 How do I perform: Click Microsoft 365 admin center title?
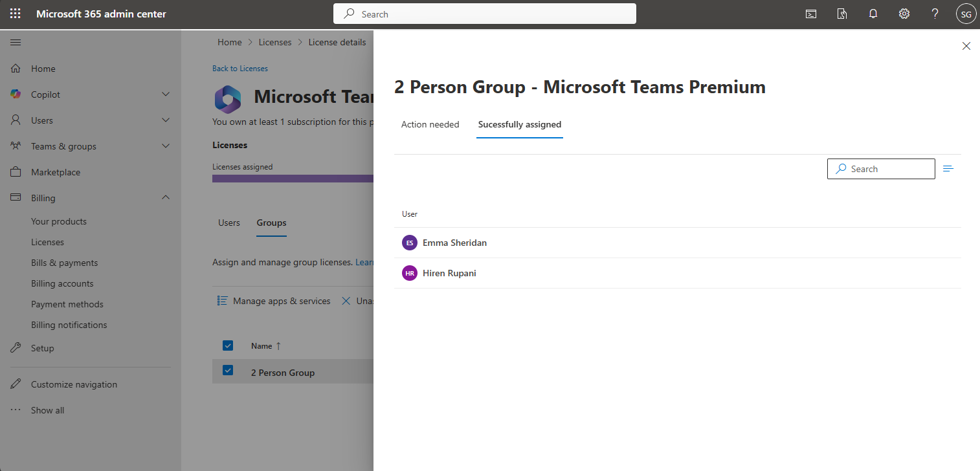[101, 14]
